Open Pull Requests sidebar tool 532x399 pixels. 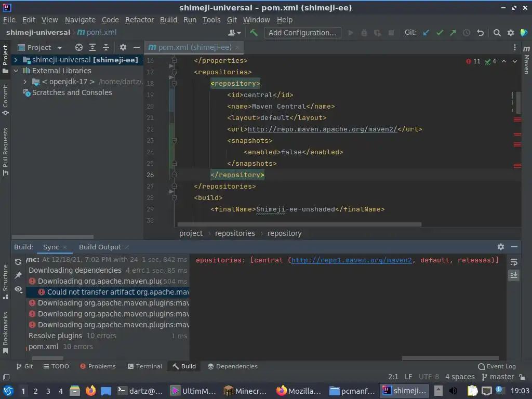pyautogui.click(x=5, y=151)
